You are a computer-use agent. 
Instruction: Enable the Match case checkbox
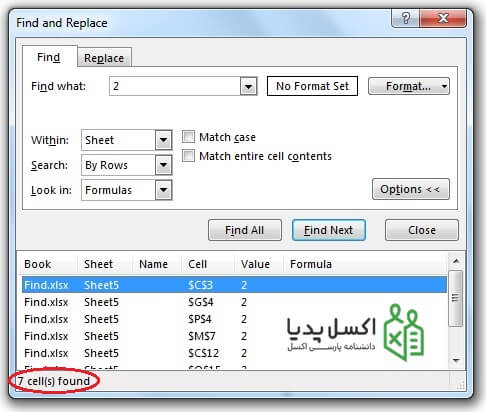click(188, 137)
